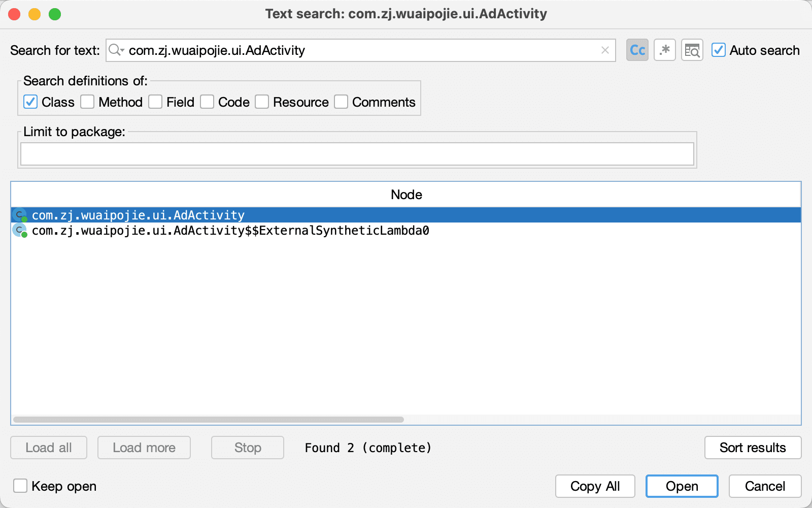Screen dimensions: 812x508
Task: Click the horizontal scrollbar of results list
Action: pos(209,420)
